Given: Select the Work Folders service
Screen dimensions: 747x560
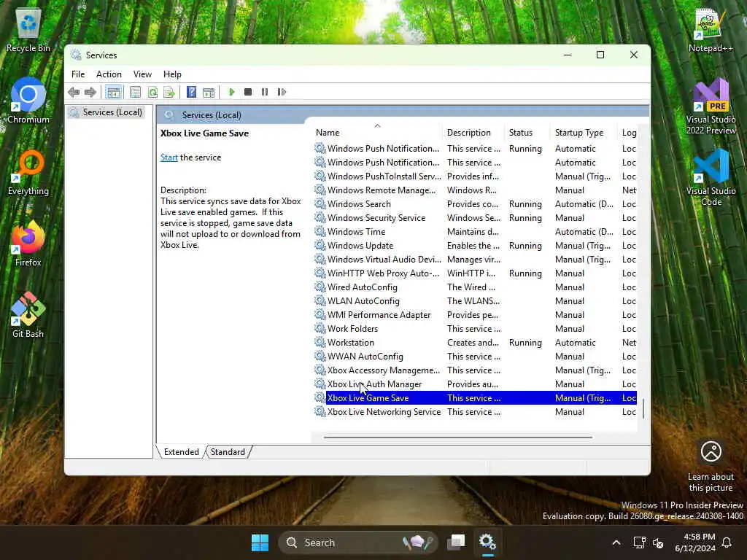Looking at the screenshot, I should (x=475, y=329).
